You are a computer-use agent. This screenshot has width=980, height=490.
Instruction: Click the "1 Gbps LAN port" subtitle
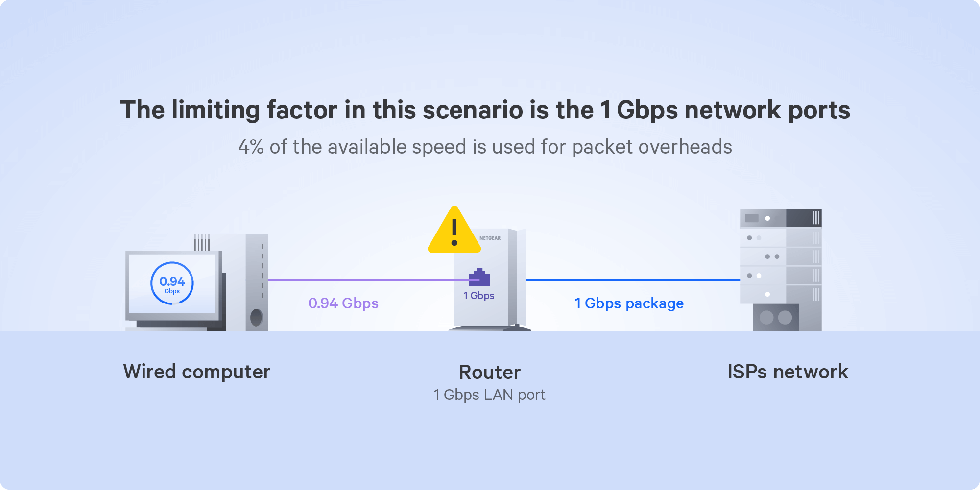pyautogui.click(x=489, y=395)
